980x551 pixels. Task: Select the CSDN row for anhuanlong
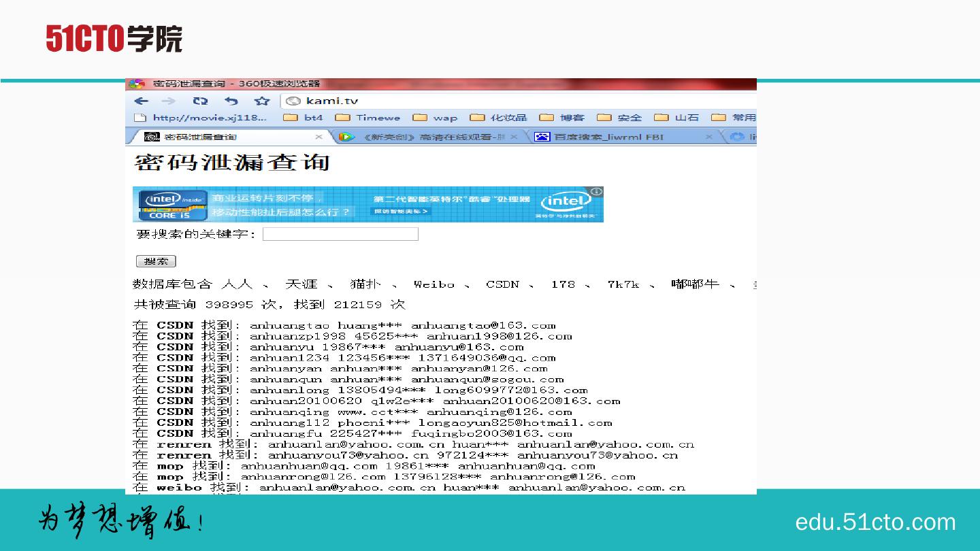[x=360, y=390]
